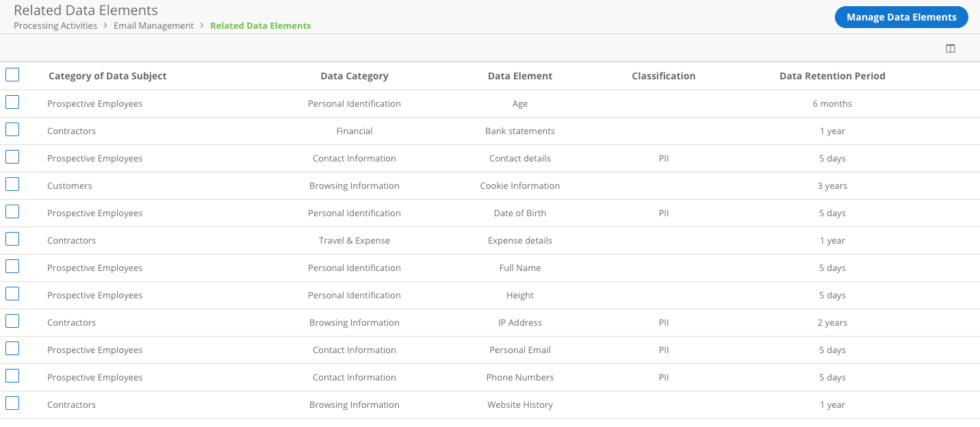980x427 pixels.
Task: Click the column chooser icon
Action: 950,49
